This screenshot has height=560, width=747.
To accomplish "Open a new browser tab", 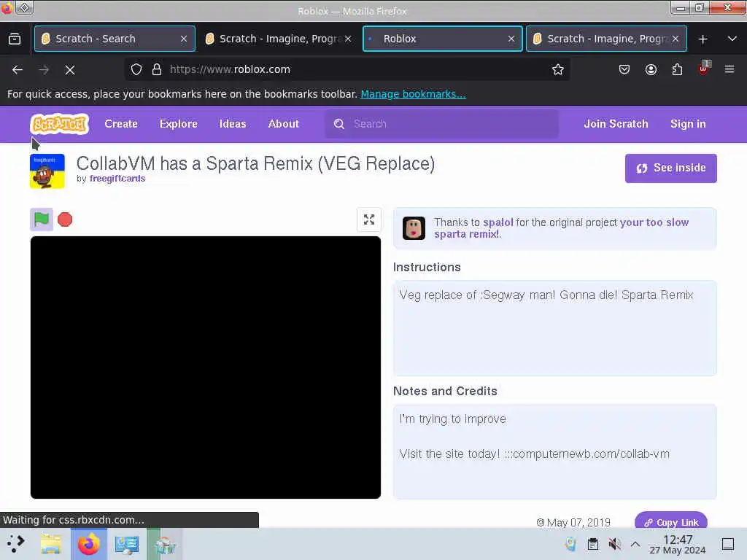I will (703, 39).
